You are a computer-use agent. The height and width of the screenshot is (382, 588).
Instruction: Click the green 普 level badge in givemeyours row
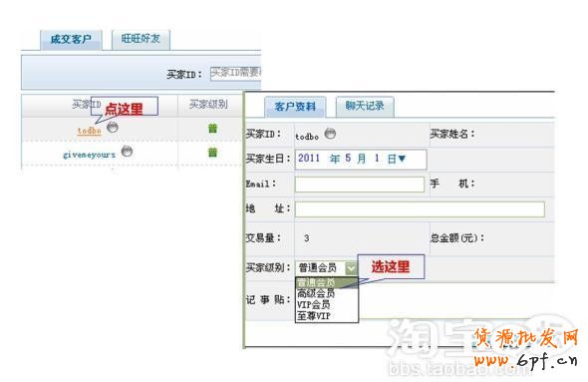[x=212, y=153]
